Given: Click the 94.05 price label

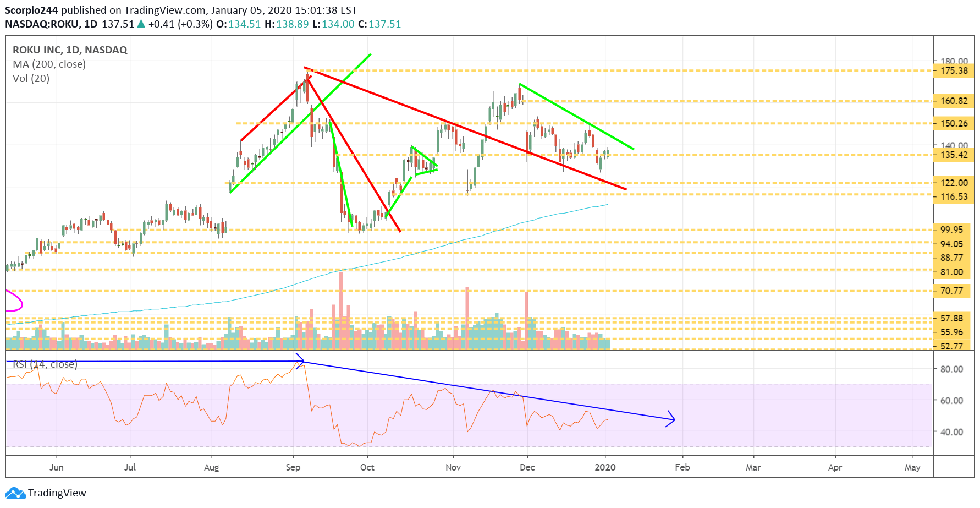Looking at the screenshot, I should tap(951, 244).
